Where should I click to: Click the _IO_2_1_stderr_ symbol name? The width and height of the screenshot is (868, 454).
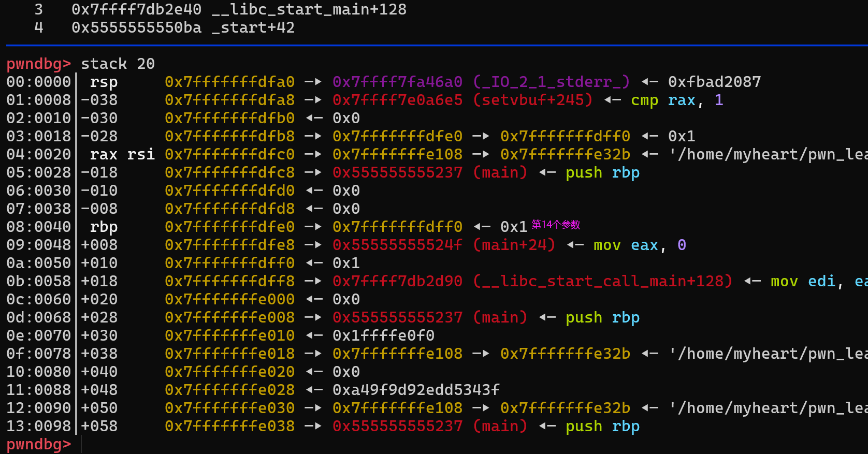(x=551, y=82)
